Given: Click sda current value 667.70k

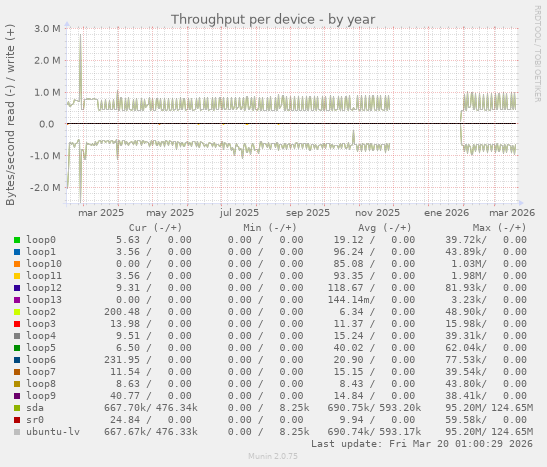Looking at the screenshot, I should click(127, 408).
